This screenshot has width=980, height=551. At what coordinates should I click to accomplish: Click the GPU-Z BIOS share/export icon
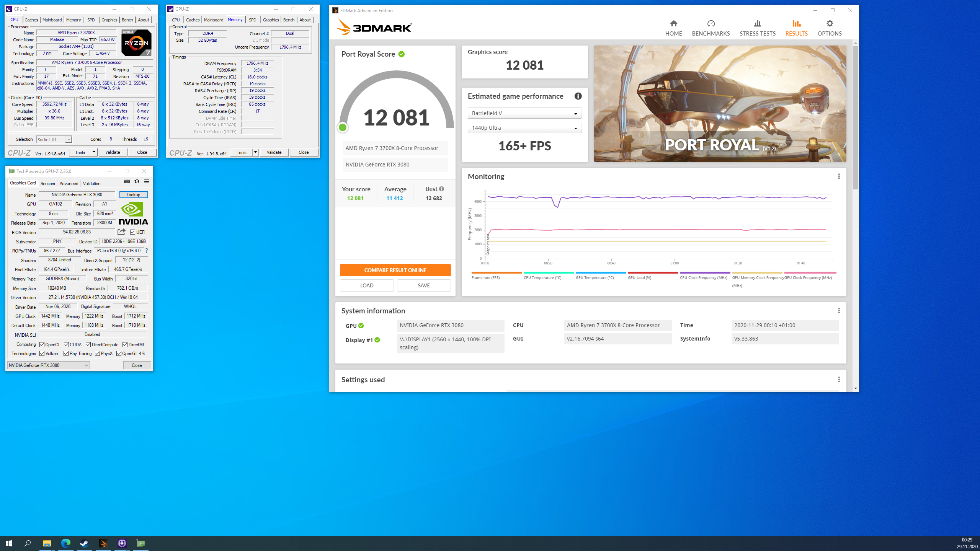coord(121,232)
